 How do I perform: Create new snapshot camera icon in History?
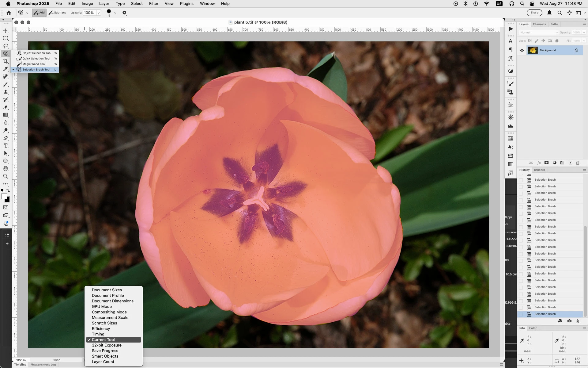coord(569,321)
